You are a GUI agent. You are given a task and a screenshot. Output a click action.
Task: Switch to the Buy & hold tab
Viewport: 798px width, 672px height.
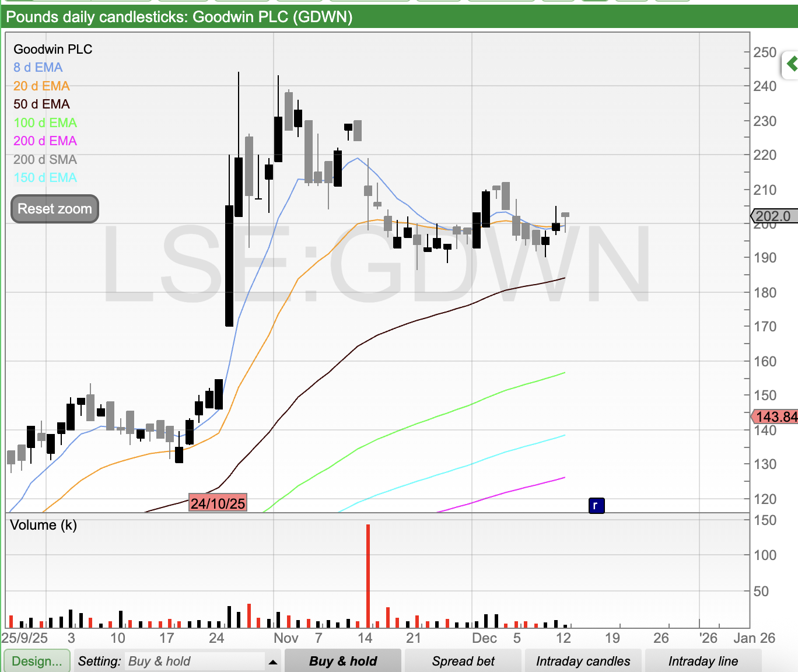click(343, 661)
